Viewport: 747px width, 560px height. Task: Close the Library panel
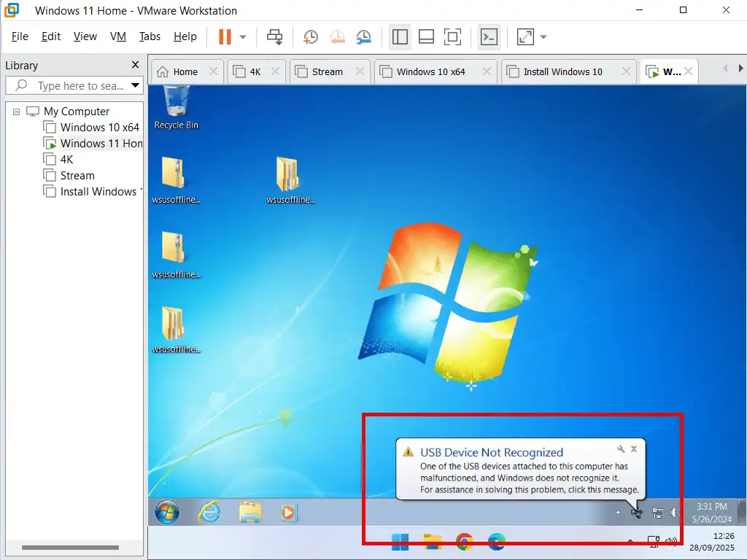(x=135, y=65)
